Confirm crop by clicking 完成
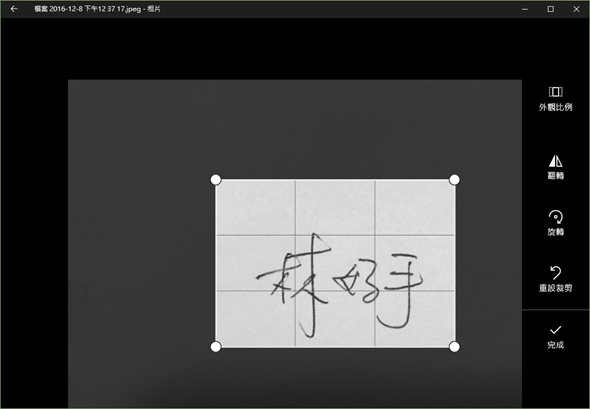590x409 pixels. click(x=555, y=337)
